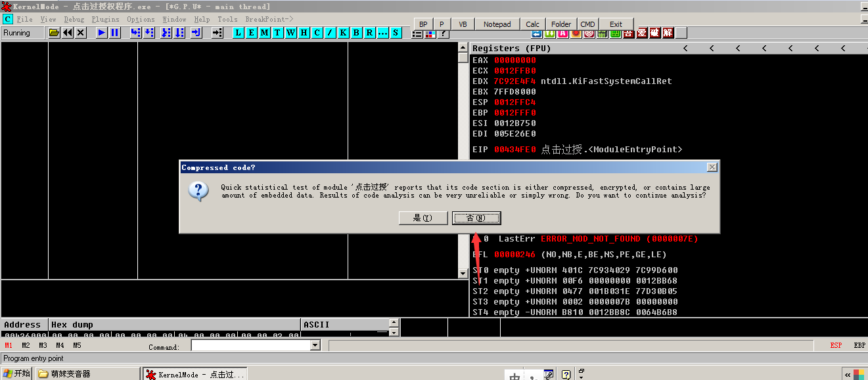Run the program with the play icon

pos(102,33)
